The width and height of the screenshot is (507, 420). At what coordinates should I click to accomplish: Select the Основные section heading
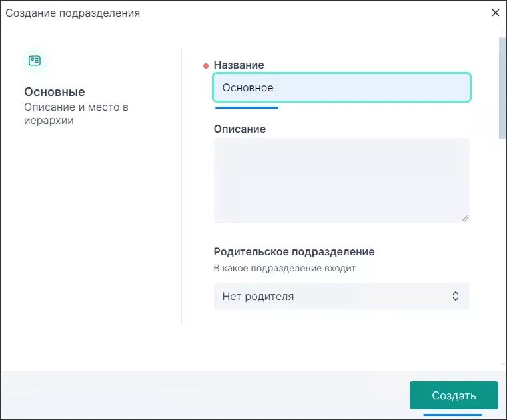pyautogui.click(x=55, y=92)
